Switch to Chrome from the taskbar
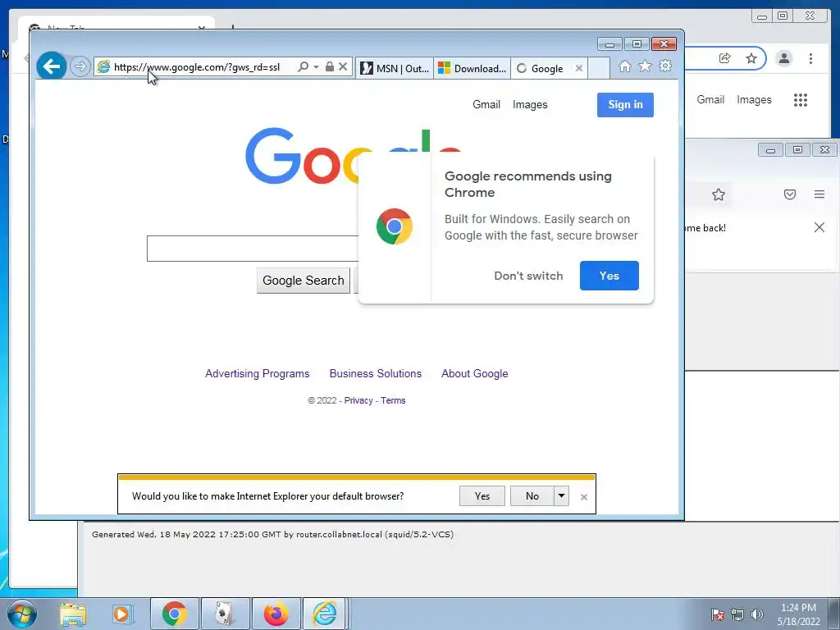 pos(174,614)
